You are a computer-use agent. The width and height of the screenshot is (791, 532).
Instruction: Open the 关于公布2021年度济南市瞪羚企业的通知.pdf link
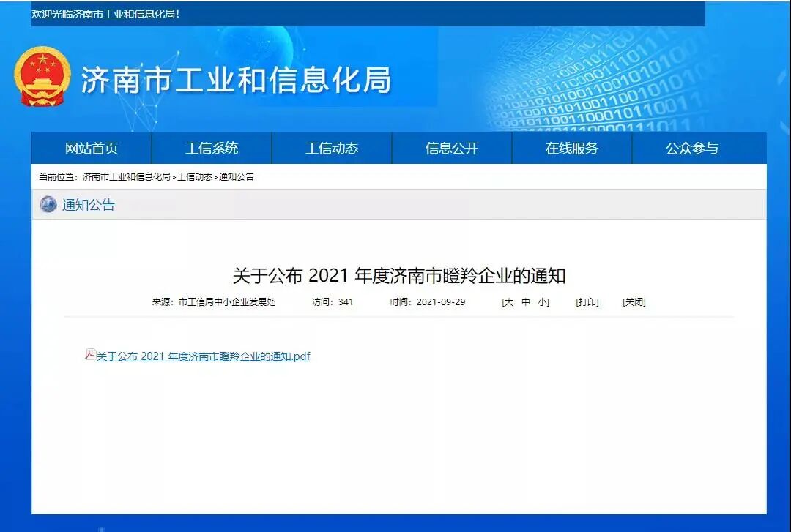[x=203, y=357]
